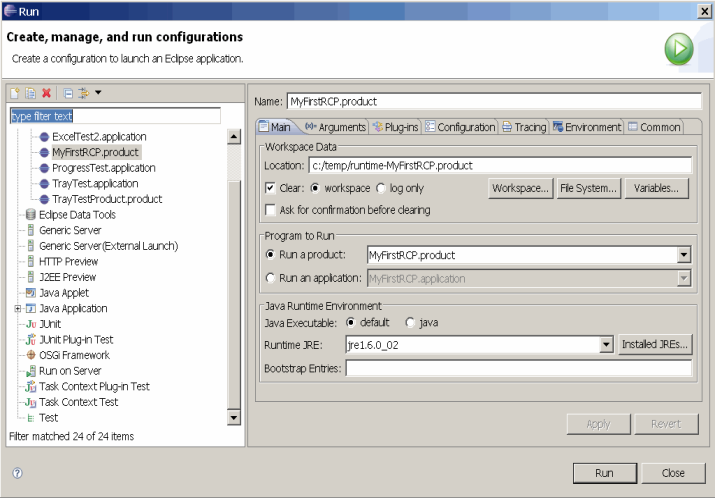This screenshot has width=716, height=498.
Task: Click the Run on Server icon
Action: pyautogui.click(x=31, y=371)
